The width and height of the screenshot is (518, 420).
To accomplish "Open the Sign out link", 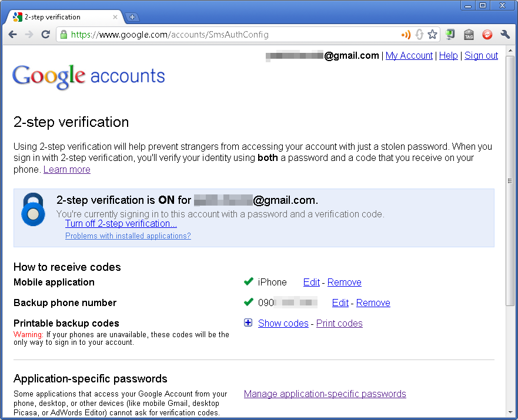I will tap(481, 55).
